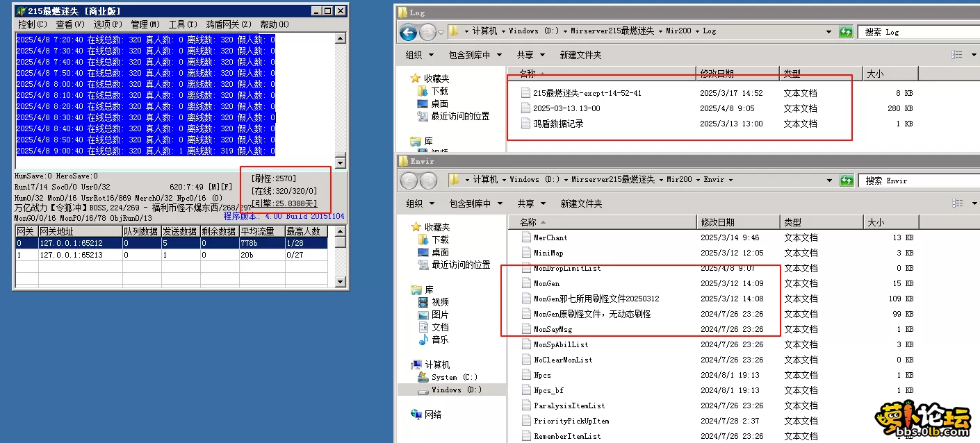
Task: Open the 下载 folder in the Log sidebar
Action: 439,91
